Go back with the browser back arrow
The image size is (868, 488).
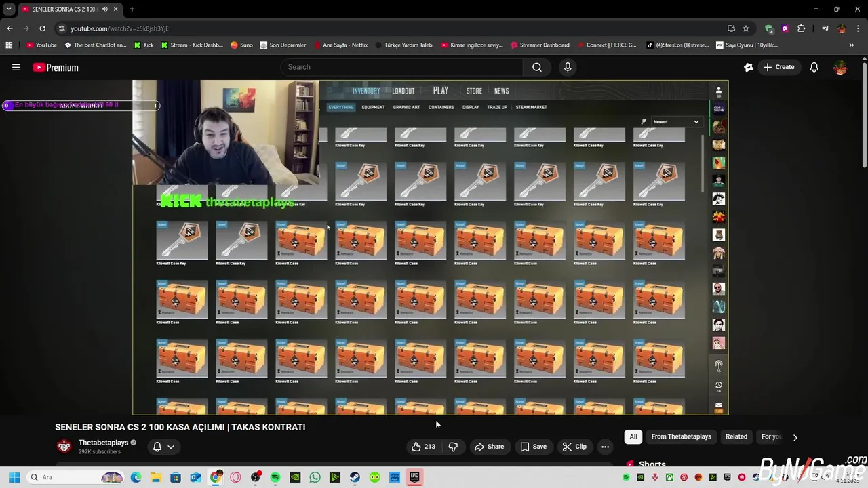tap(9, 28)
